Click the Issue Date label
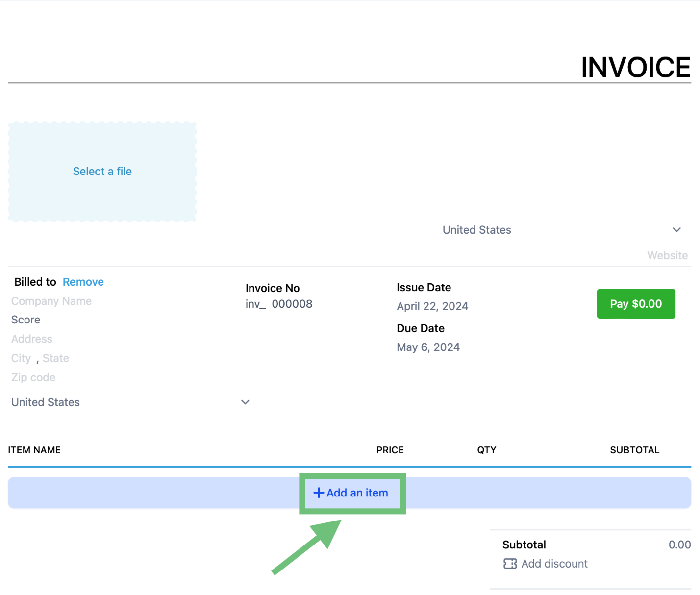Viewport: 700px width, 595px height. tap(424, 287)
